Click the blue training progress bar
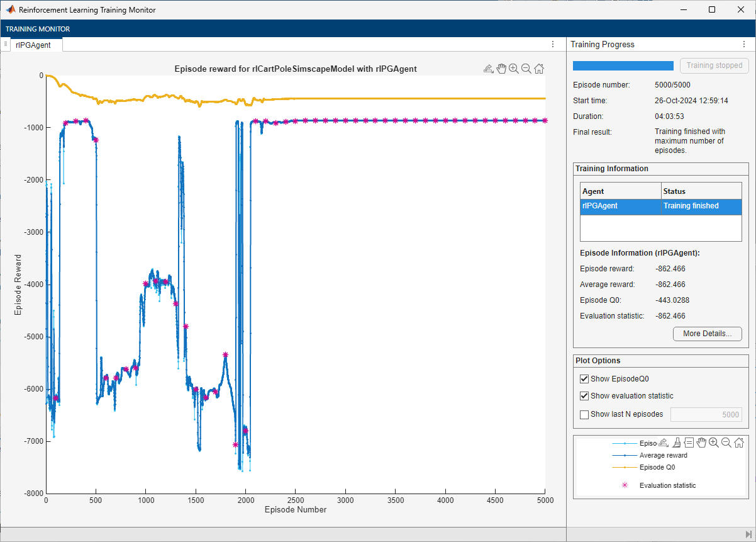The image size is (756, 542). (623, 65)
